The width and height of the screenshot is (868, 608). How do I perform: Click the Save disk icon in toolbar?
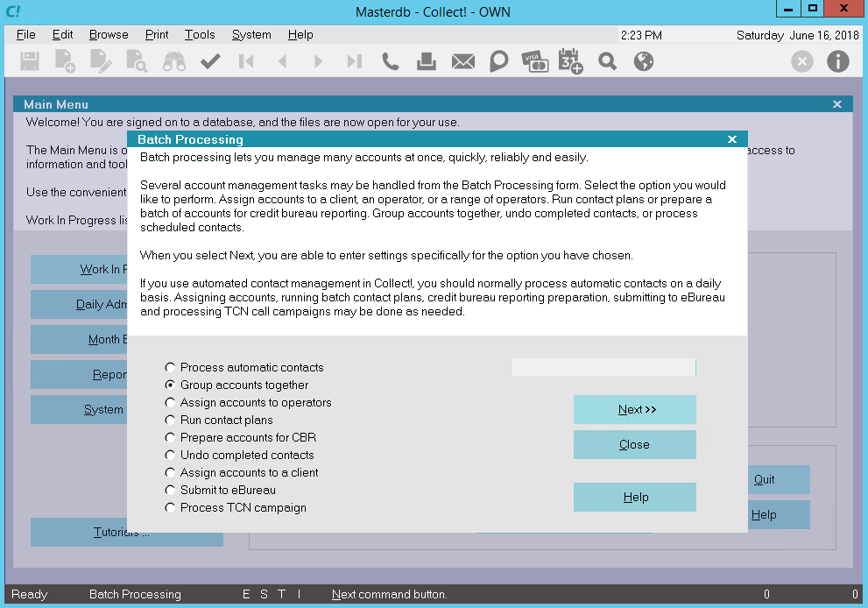coord(29,61)
